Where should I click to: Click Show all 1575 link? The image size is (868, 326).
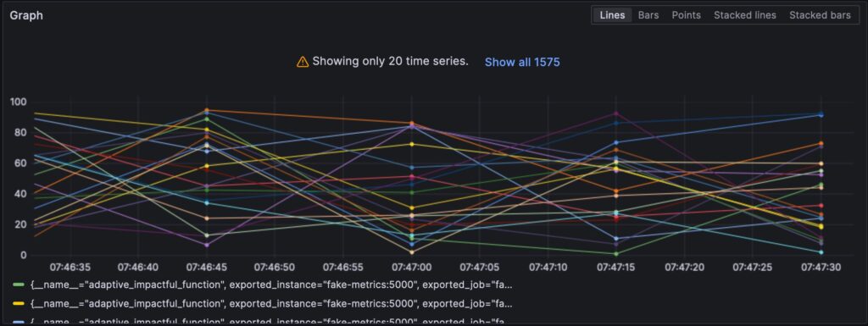click(x=522, y=62)
